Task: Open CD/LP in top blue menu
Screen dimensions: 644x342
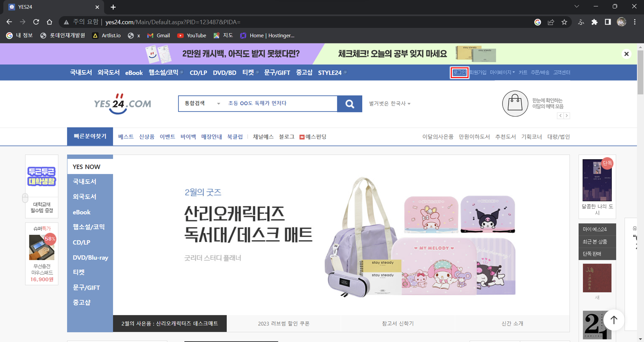Action: pos(198,73)
